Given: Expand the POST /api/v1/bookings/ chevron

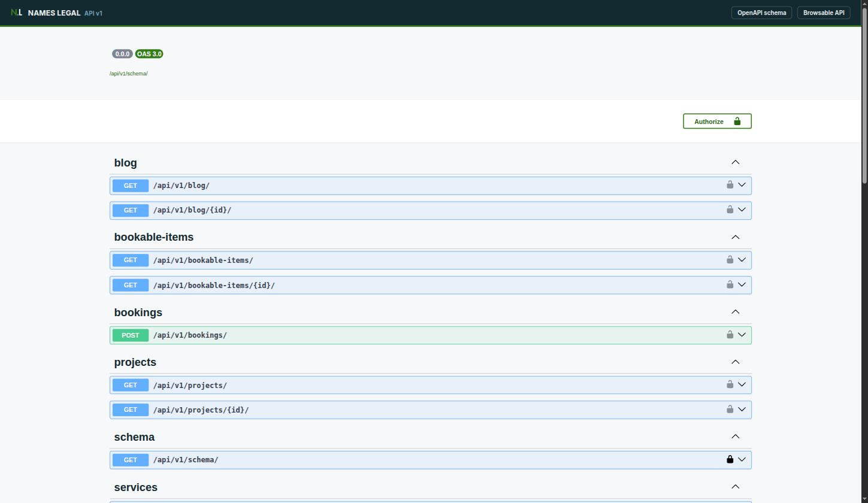Looking at the screenshot, I should pyautogui.click(x=742, y=335).
